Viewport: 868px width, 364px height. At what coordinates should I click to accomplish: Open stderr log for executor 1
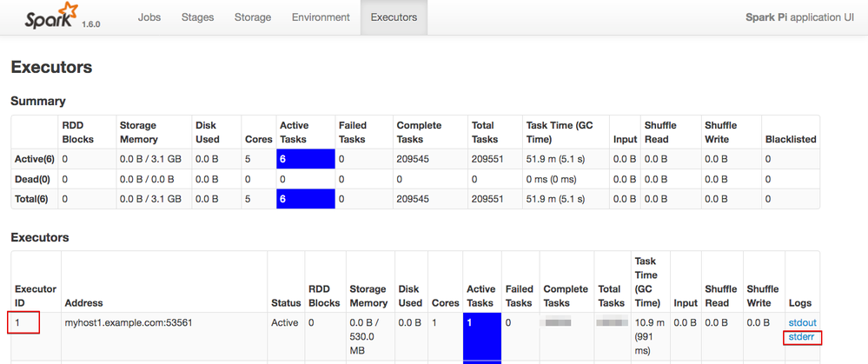point(801,337)
